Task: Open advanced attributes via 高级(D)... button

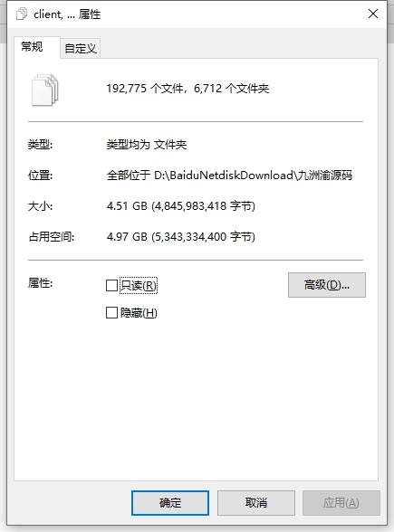Action: point(327,285)
